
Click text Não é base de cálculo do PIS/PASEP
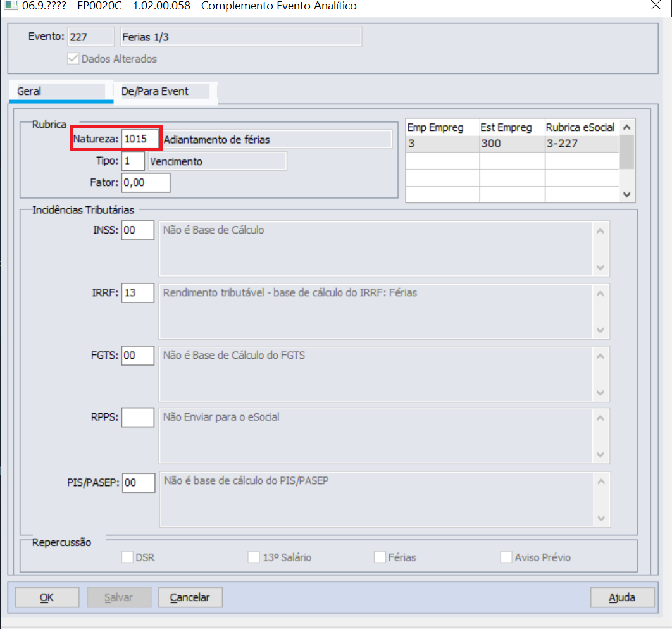246,480
